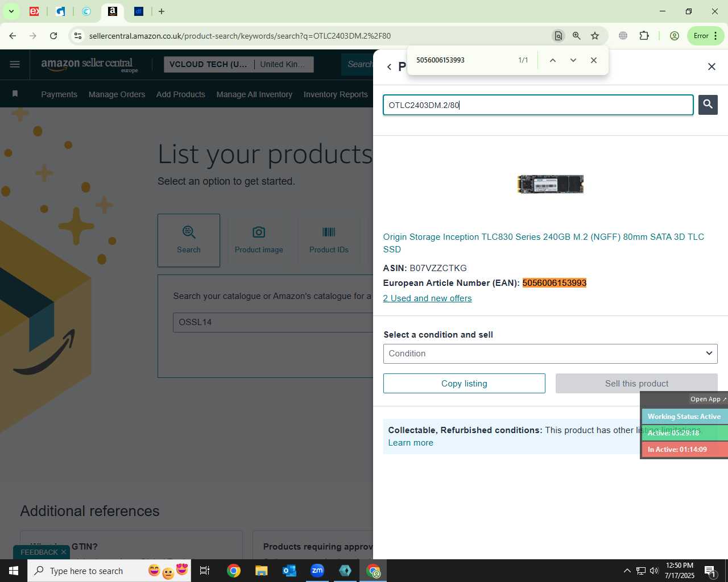
Task: Jump to previous find-in-page match
Action: click(552, 60)
